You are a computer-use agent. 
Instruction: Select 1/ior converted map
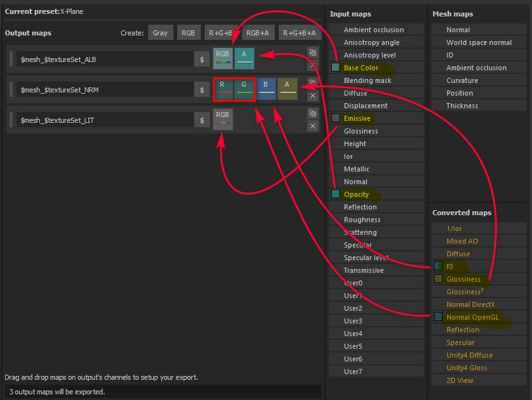[478, 228]
